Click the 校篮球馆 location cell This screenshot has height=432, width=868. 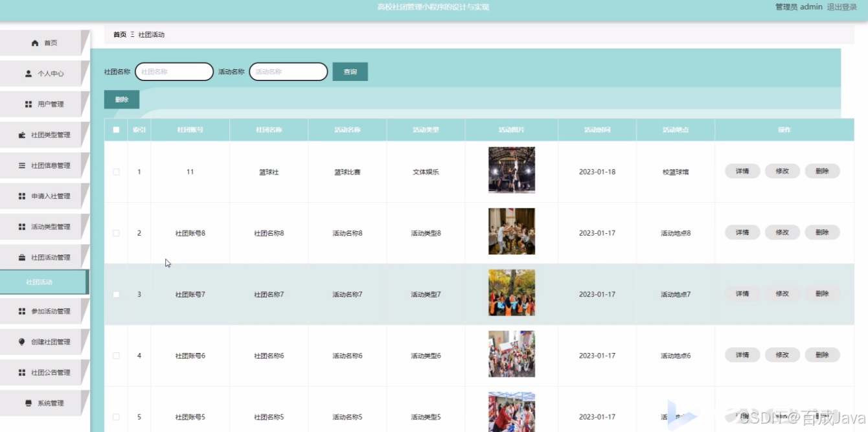click(x=676, y=172)
